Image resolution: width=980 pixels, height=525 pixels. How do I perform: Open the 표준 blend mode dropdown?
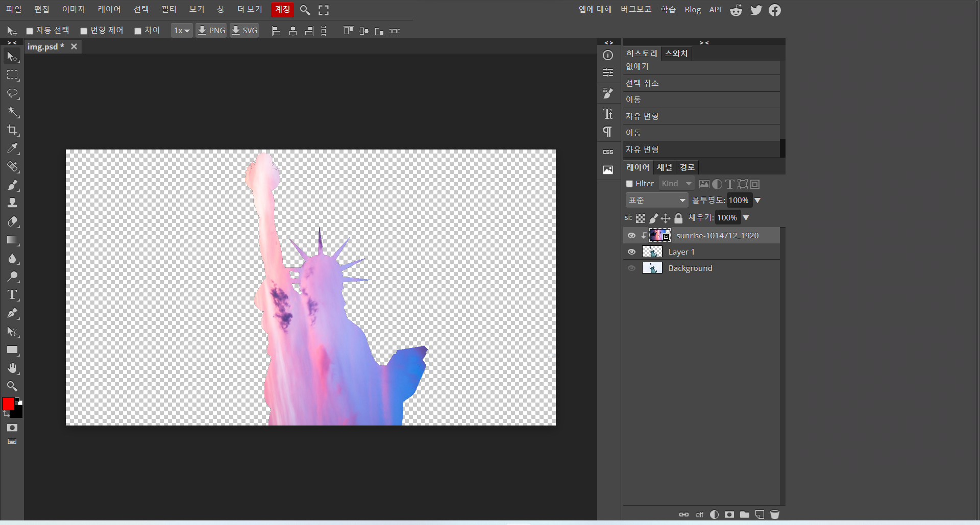click(657, 200)
